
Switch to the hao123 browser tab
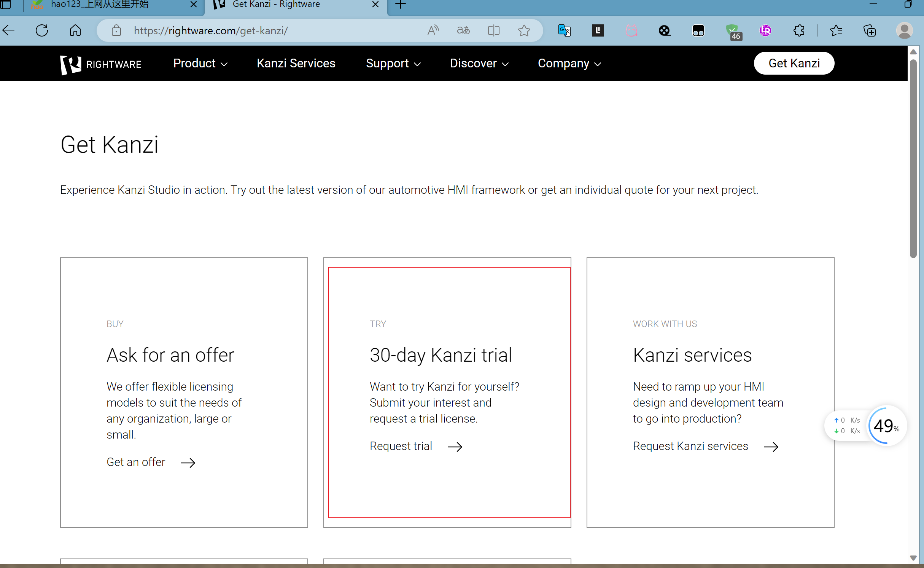(x=100, y=5)
